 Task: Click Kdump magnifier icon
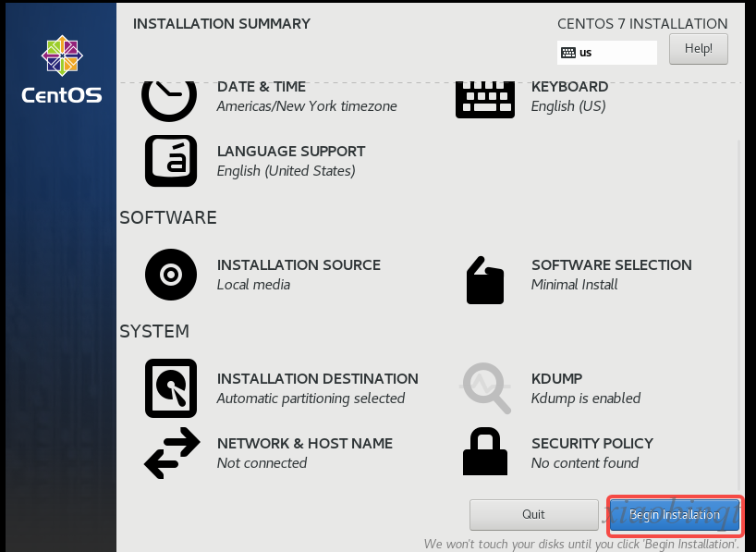[486, 388]
